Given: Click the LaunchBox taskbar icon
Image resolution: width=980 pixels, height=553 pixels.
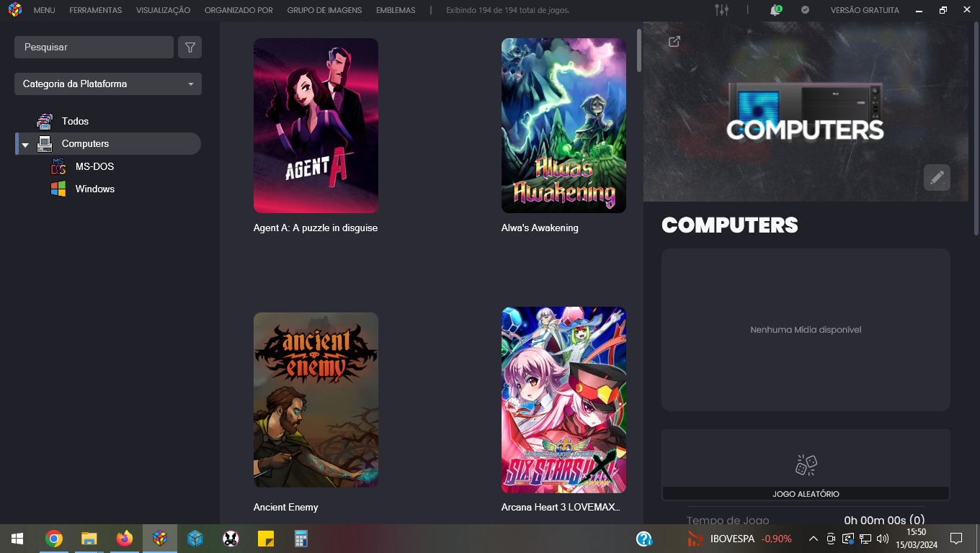Looking at the screenshot, I should [x=160, y=539].
